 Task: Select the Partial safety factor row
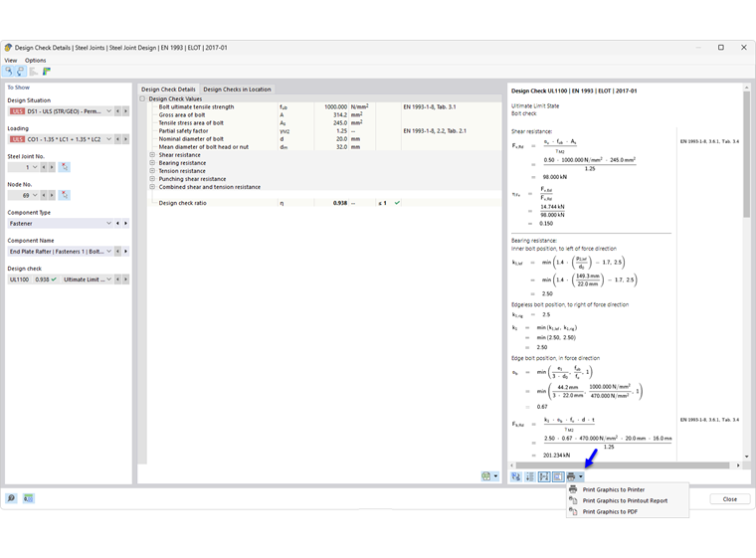(x=324, y=130)
